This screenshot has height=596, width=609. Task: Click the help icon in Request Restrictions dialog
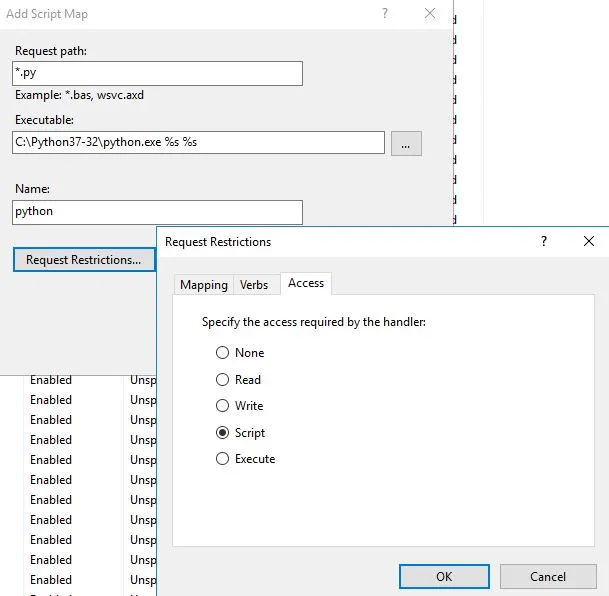point(543,242)
